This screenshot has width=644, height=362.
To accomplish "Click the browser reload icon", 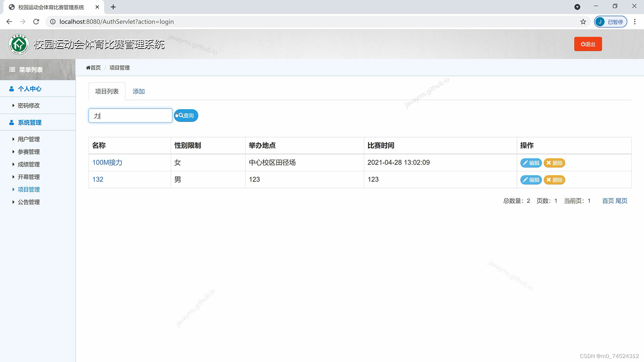I will pyautogui.click(x=36, y=22).
